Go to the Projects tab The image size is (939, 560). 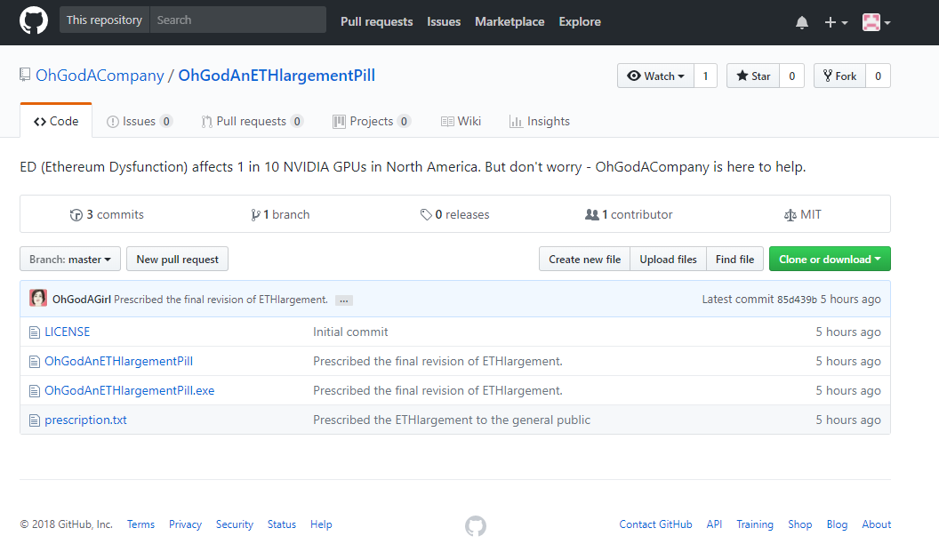pos(372,122)
